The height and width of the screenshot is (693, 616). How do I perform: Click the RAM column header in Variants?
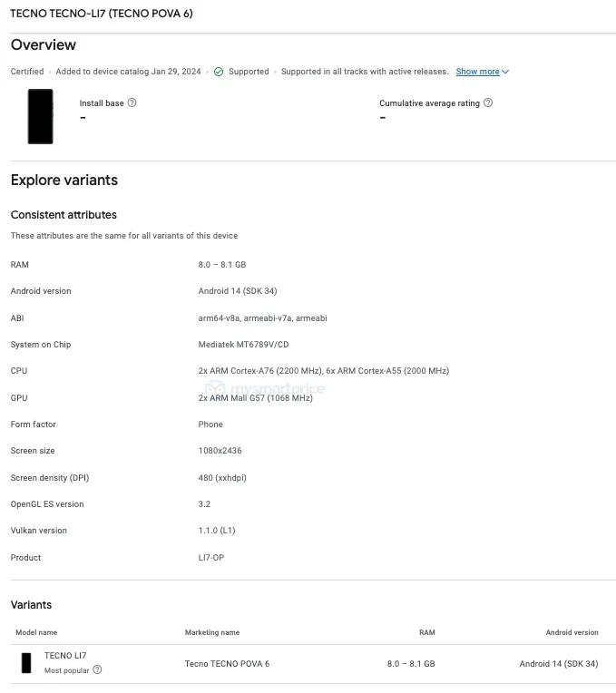(x=426, y=632)
